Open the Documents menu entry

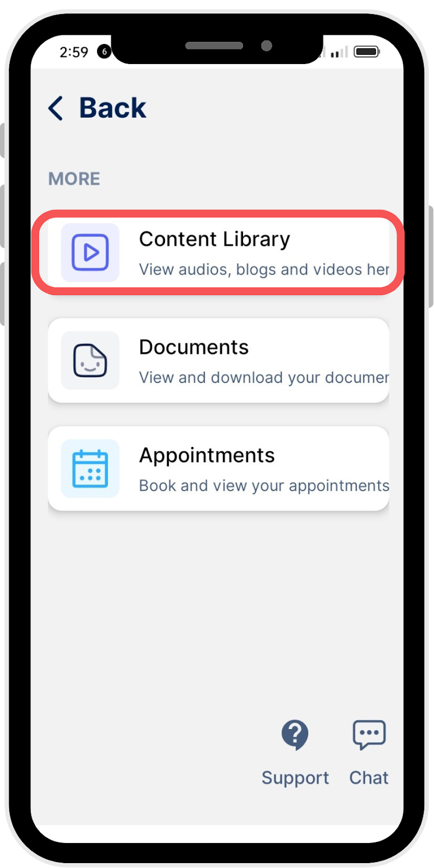[219, 360]
